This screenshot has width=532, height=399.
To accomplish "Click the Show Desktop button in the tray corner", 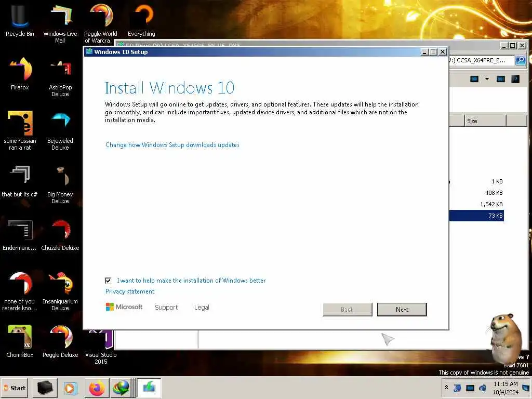I will [526, 388].
